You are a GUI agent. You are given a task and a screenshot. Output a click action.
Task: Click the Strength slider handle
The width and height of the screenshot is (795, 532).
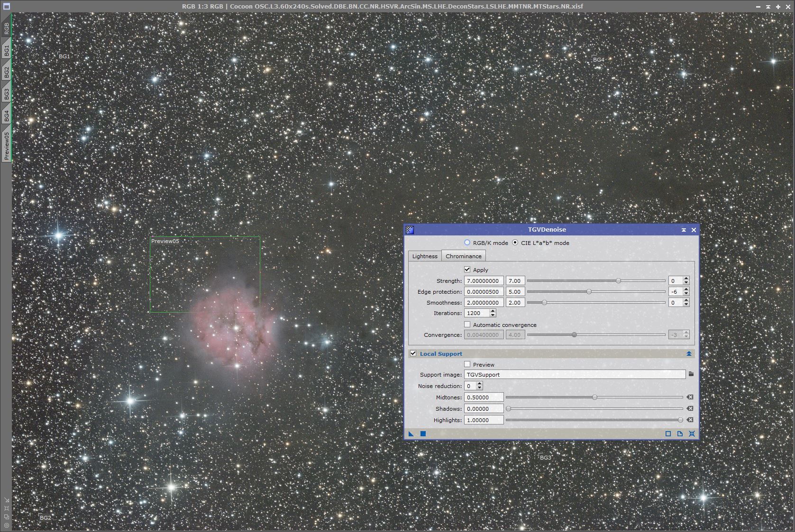[x=618, y=280]
